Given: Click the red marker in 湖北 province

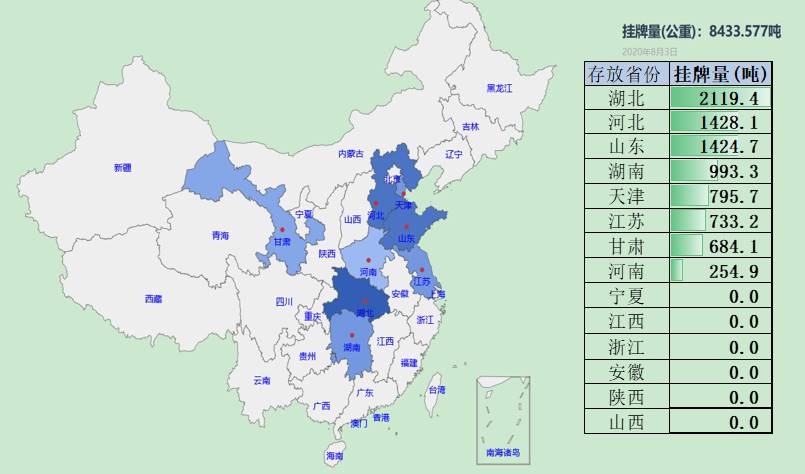Looking at the screenshot, I should [366, 301].
